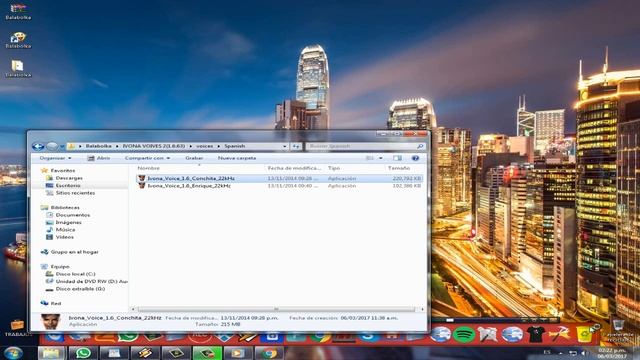Open Sitios recientes in navigation pane
The height and width of the screenshot is (360, 640).
(75, 193)
